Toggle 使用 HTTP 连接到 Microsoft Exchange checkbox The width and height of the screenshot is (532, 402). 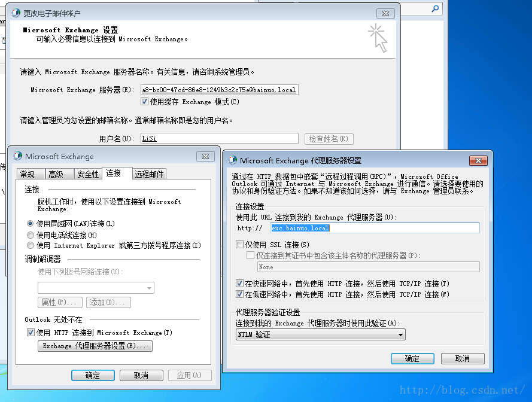point(31,333)
